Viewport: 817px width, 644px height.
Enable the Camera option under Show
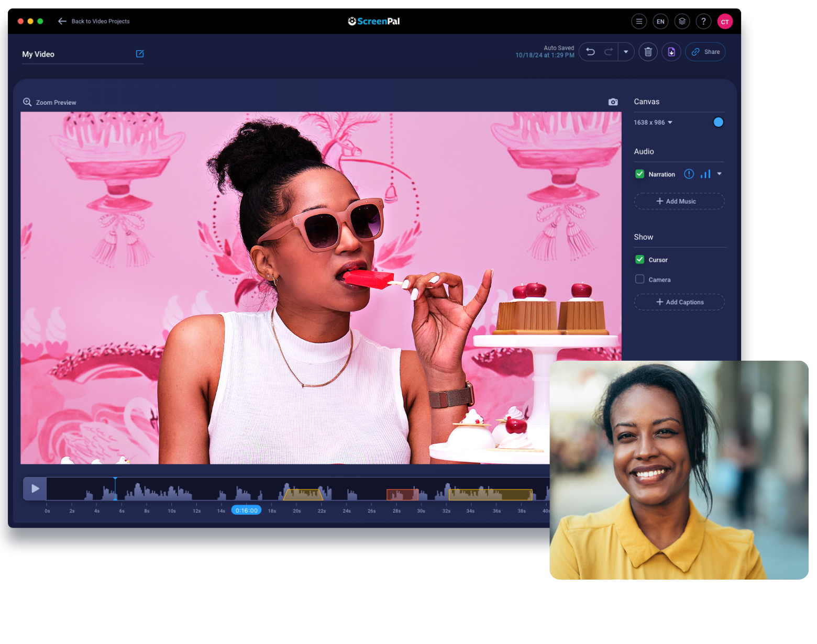(639, 279)
